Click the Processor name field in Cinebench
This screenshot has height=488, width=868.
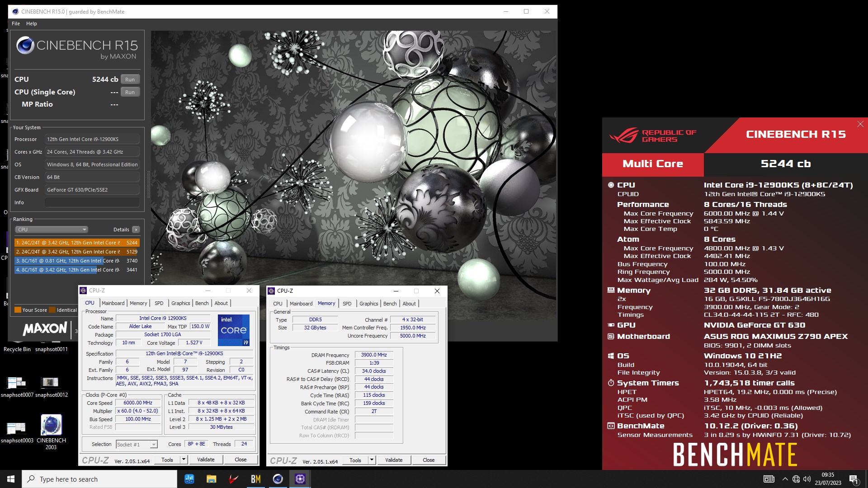92,139
